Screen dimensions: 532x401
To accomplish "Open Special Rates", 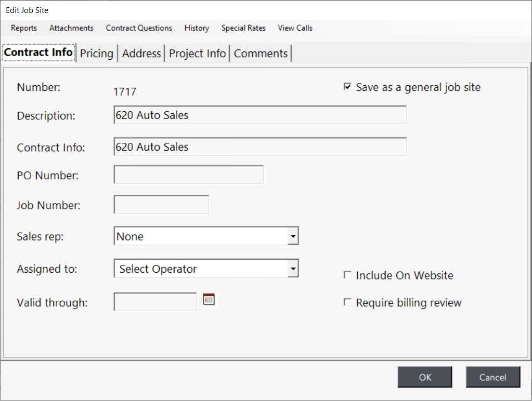I will click(x=243, y=28).
